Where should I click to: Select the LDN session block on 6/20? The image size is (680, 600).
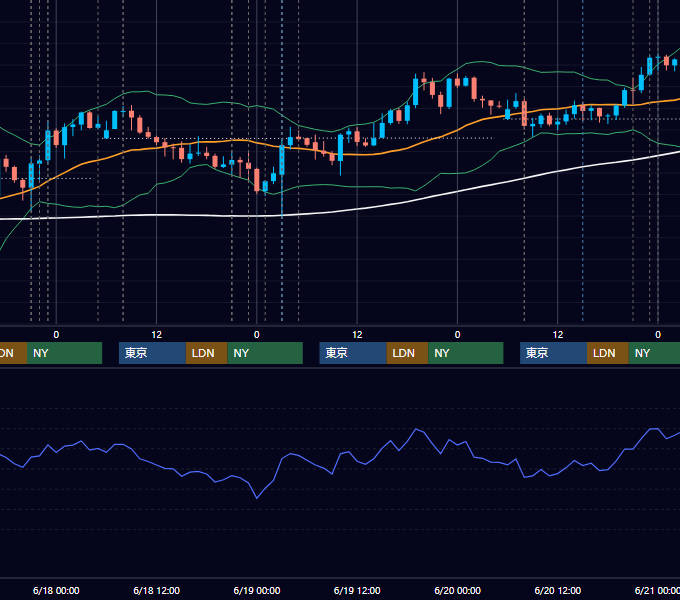[x=608, y=353]
